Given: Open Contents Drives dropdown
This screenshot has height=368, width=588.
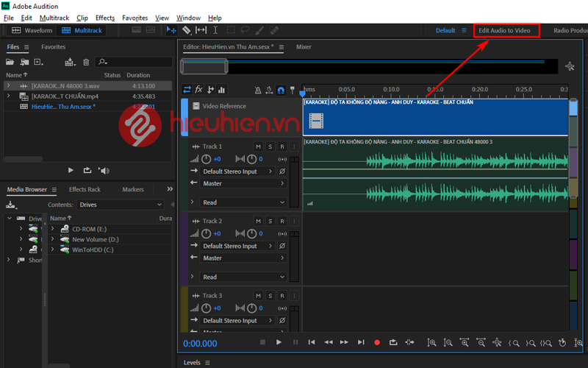Looking at the screenshot, I should [x=120, y=205].
